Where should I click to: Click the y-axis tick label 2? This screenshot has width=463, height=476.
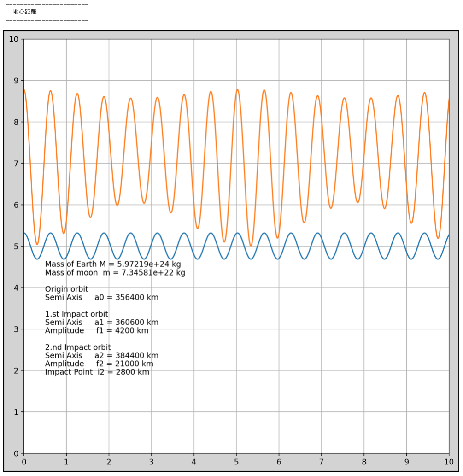tap(16, 370)
